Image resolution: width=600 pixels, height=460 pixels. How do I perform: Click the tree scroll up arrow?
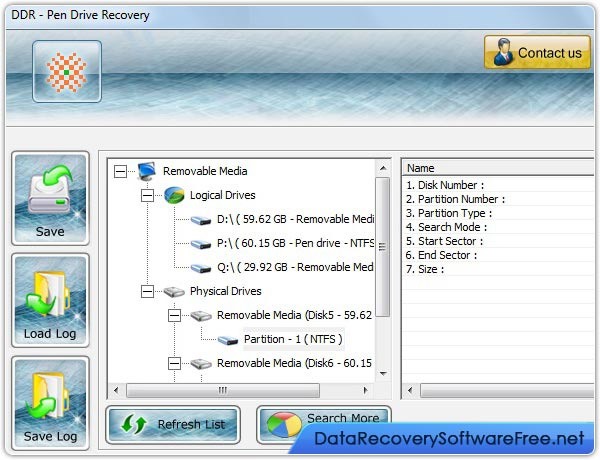point(383,168)
